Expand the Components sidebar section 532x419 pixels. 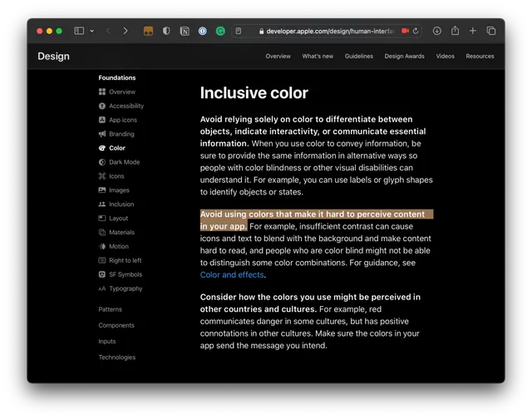(116, 325)
